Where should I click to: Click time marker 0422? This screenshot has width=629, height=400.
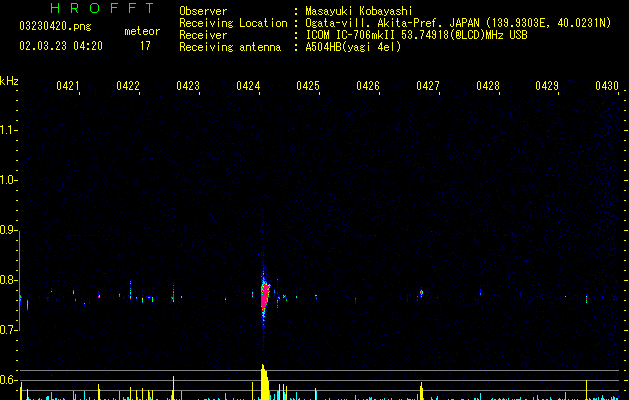click(128, 86)
